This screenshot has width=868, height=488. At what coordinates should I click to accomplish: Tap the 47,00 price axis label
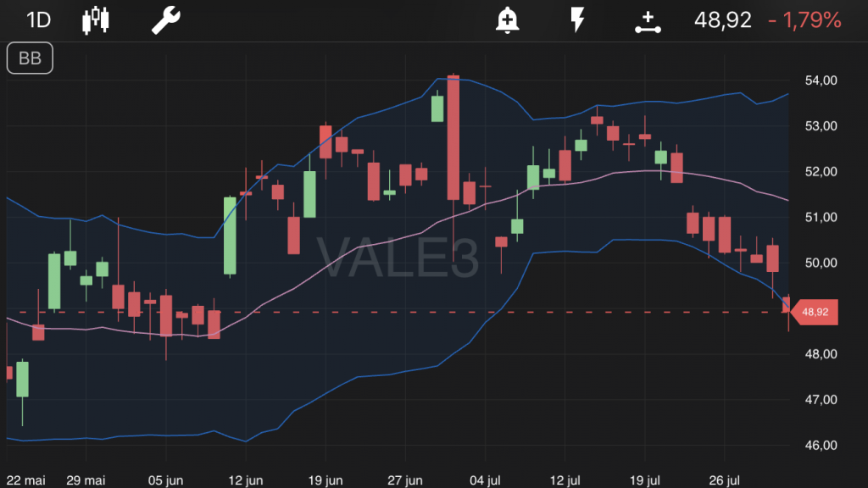click(821, 400)
